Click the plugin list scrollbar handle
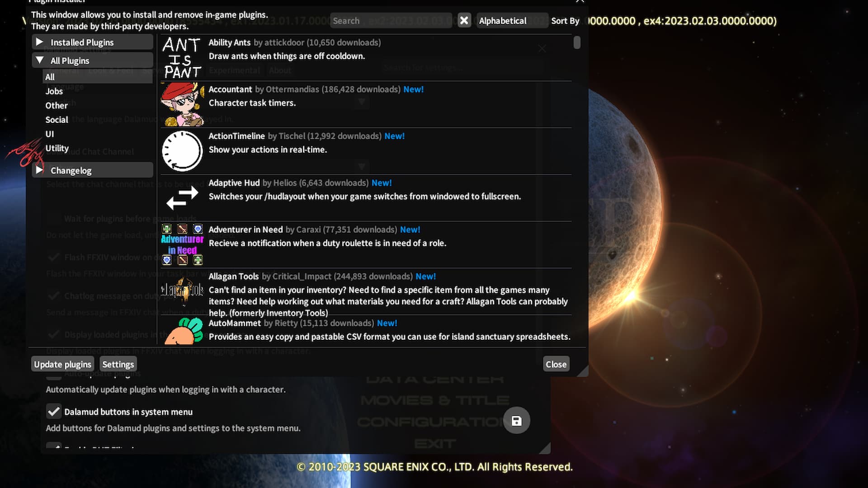 pos(577,42)
